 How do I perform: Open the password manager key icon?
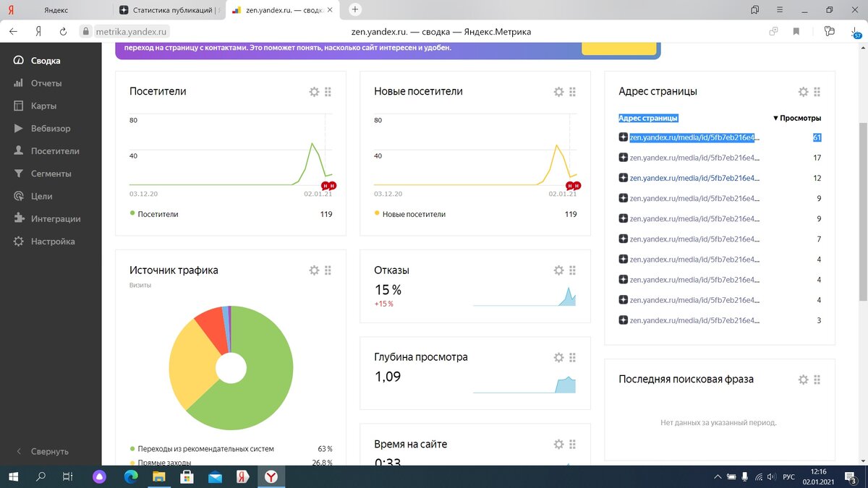click(x=829, y=32)
